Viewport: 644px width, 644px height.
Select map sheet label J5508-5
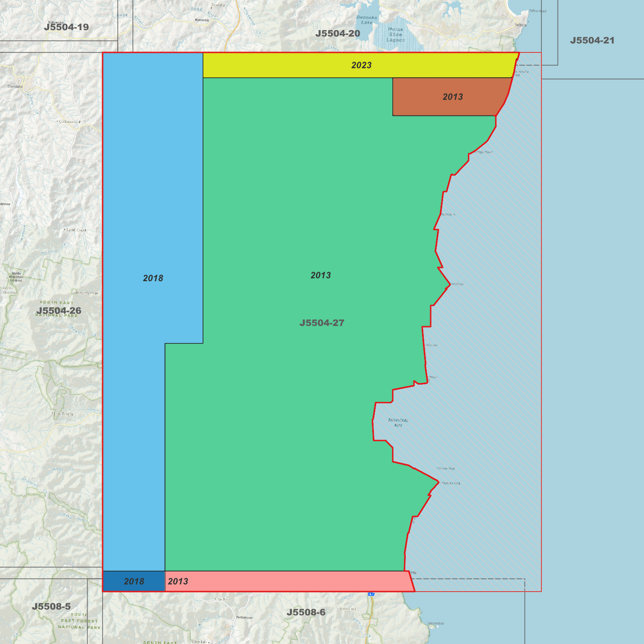click(x=51, y=607)
